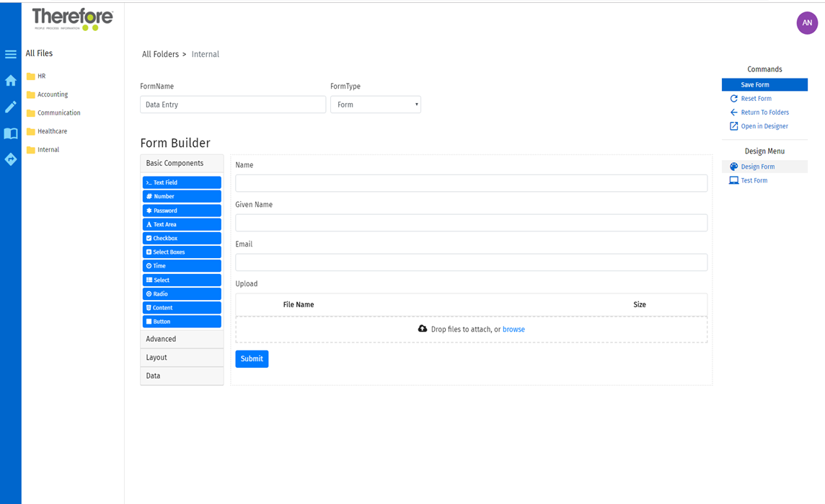Select the Home icon in the sidebar
This screenshot has height=504, width=825.
[x=10, y=80]
